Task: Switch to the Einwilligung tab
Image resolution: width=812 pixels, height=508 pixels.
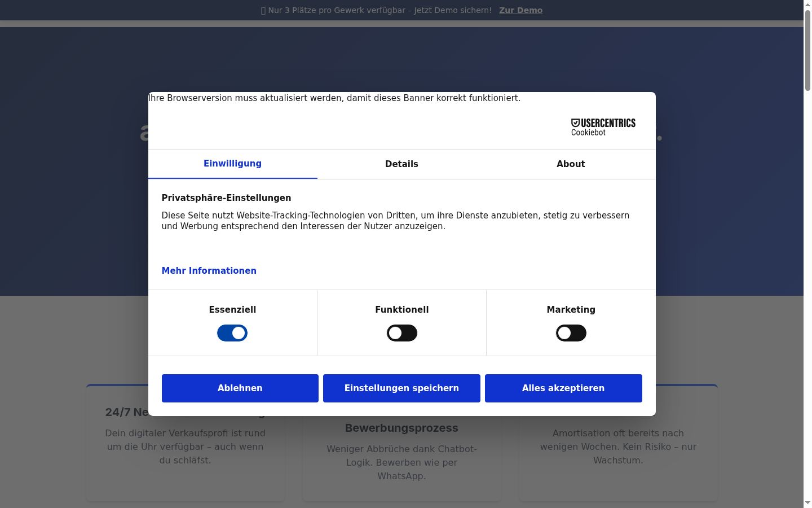Action: coord(232,164)
